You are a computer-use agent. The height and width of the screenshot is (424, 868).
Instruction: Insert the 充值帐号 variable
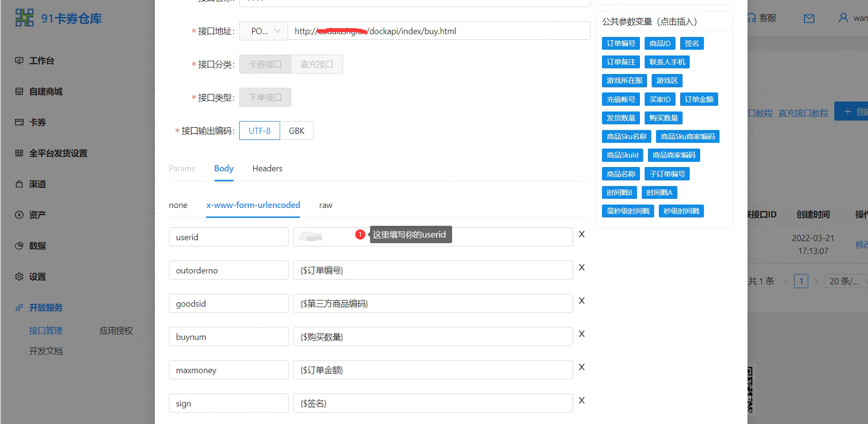621,99
